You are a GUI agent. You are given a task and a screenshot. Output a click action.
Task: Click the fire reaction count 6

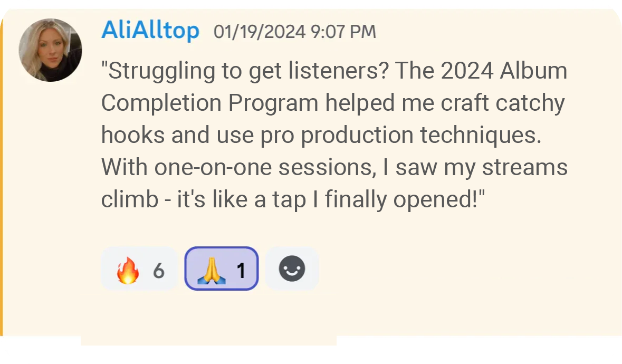pyautogui.click(x=159, y=271)
